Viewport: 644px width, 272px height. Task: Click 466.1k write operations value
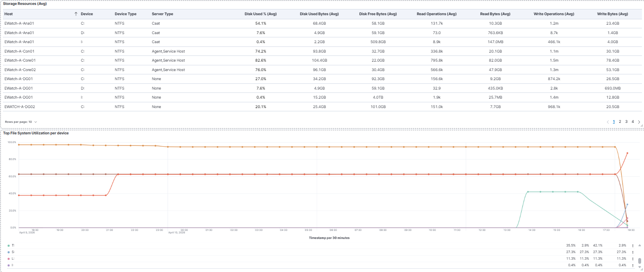point(554,42)
